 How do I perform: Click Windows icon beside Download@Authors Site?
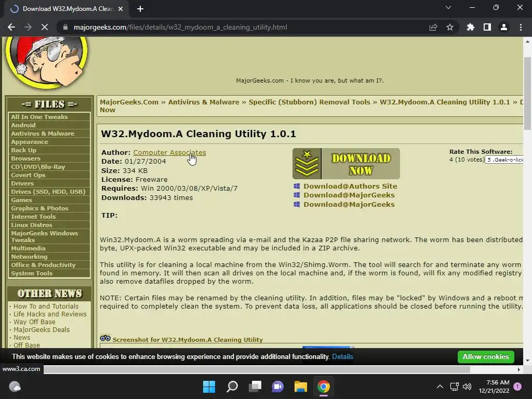[297, 186]
